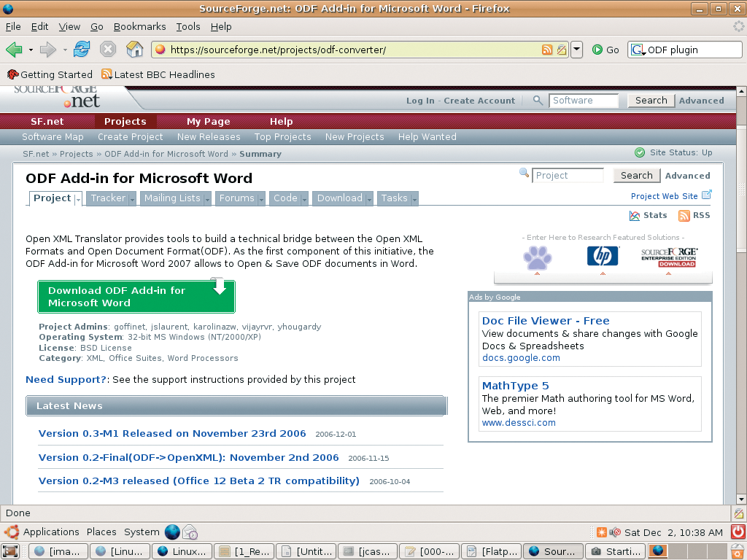This screenshot has height=560, width=747.
Task: Expand the Tasks tab dropdown arrow
Action: tap(414, 200)
